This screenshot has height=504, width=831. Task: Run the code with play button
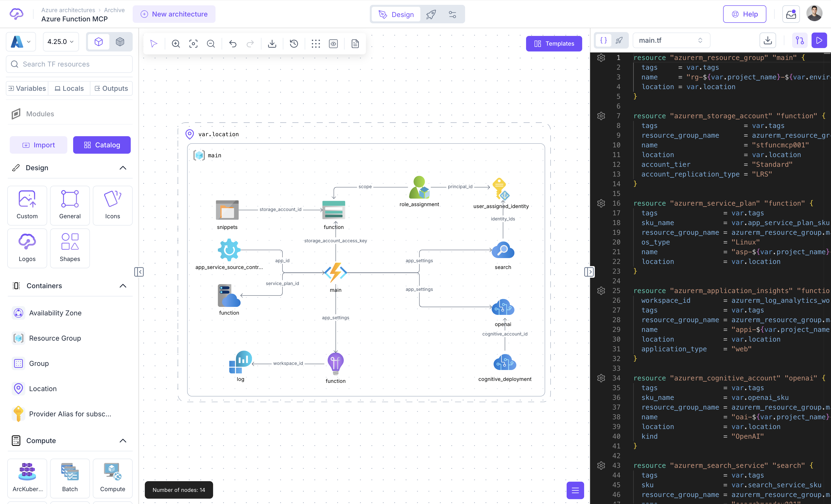pyautogui.click(x=819, y=41)
